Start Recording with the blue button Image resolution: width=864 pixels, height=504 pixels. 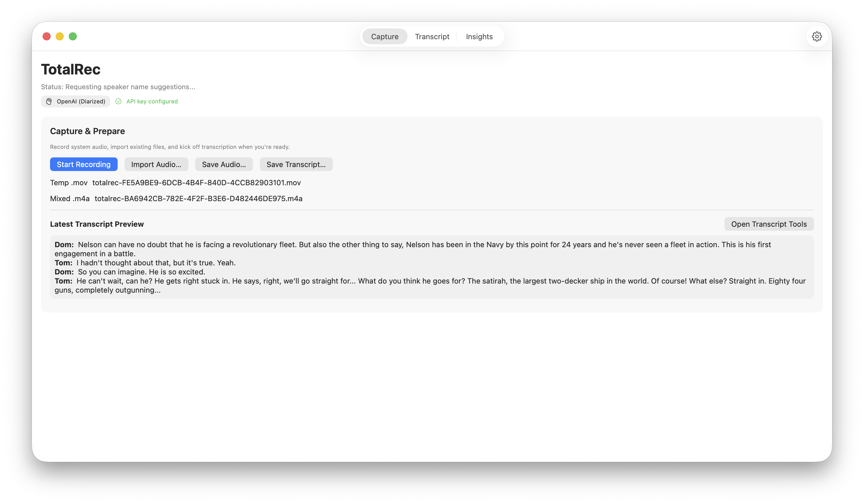click(84, 164)
